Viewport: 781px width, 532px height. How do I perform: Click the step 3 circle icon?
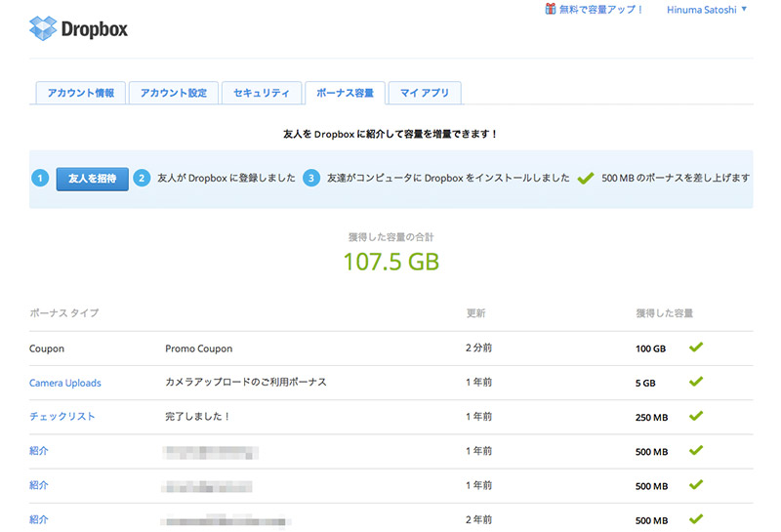pos(311,178)
